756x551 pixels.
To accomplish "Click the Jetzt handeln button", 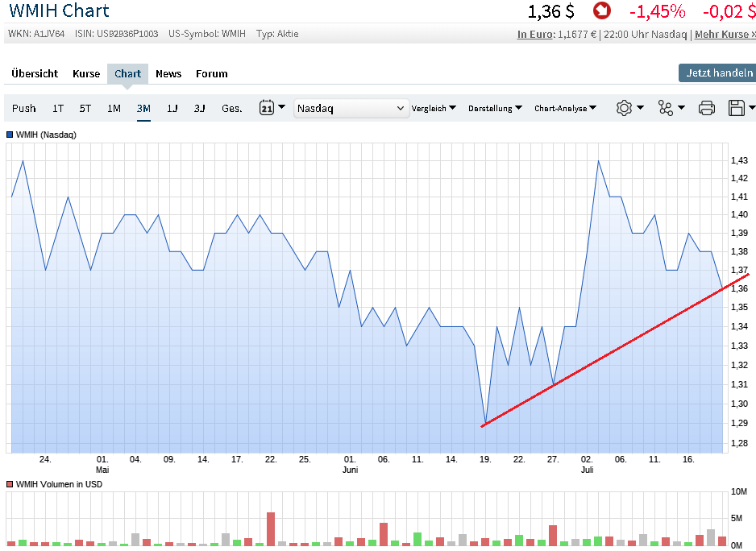I will click(719, 72).
